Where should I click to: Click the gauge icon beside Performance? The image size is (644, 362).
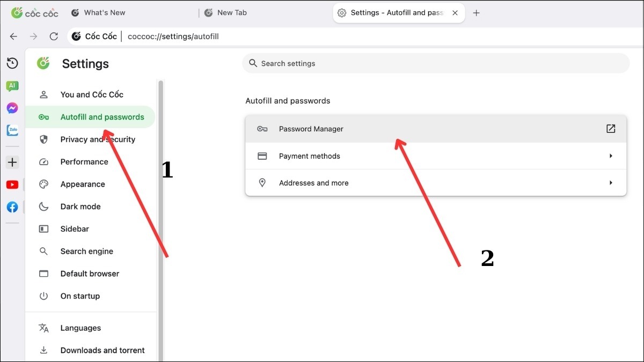click(44, 162)
